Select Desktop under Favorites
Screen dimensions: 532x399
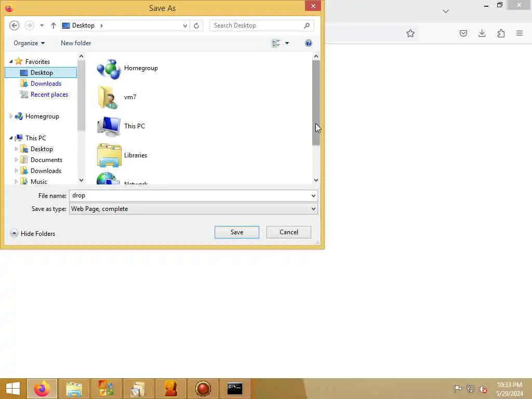41,72
